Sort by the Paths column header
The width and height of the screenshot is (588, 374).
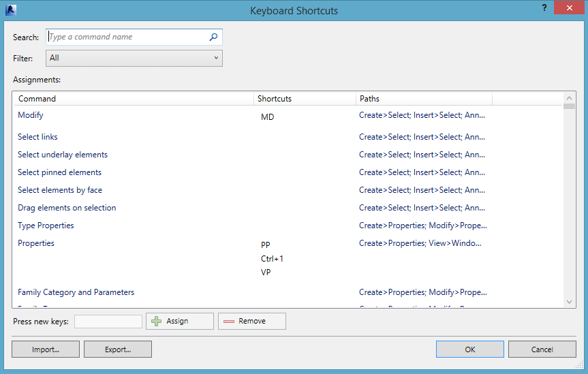(424, 99)
